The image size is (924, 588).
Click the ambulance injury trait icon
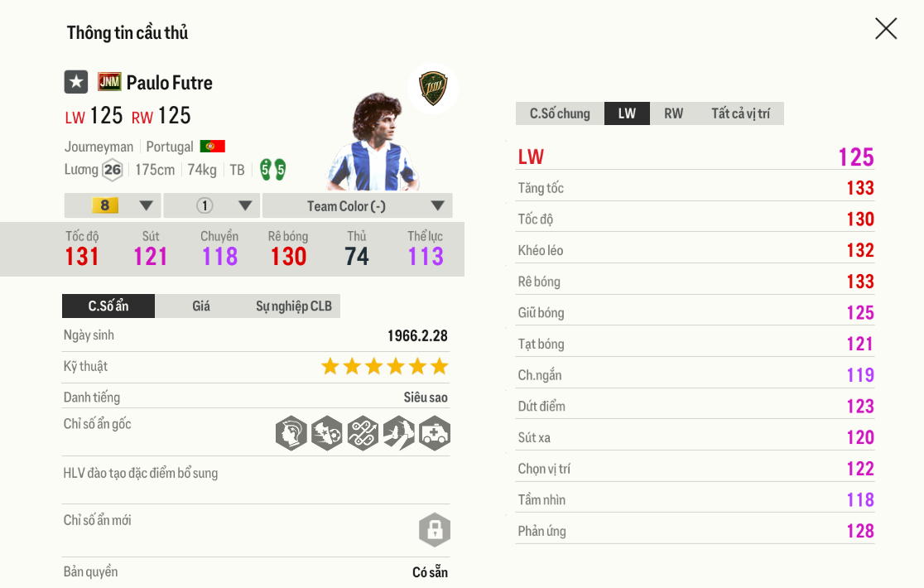[435, 433]
